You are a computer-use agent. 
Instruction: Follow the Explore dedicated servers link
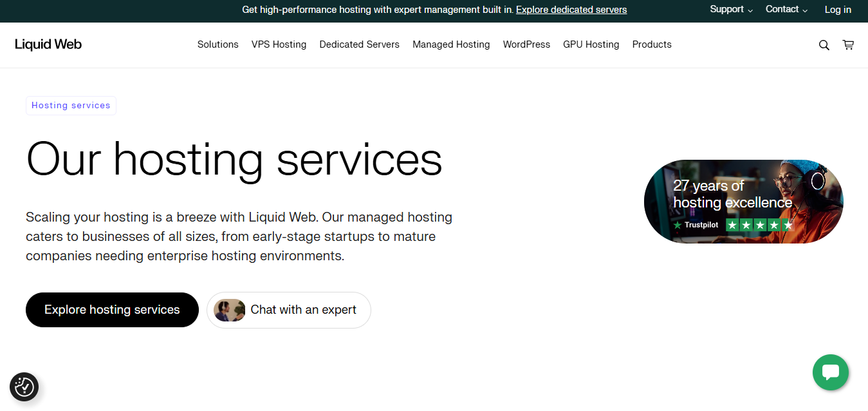coord(571,10)
